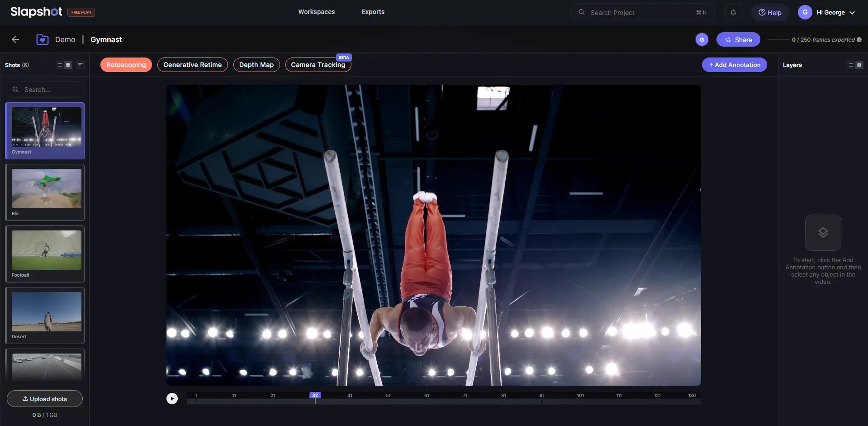
Task: Click the timeline playhead at frame 32
Action: (315, 396)
